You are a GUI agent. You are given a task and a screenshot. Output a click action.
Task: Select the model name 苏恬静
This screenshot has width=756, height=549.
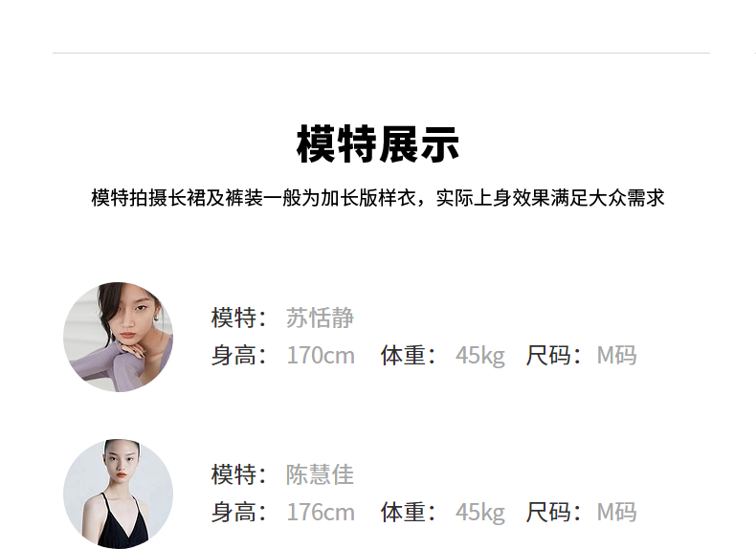click(321, 318)
